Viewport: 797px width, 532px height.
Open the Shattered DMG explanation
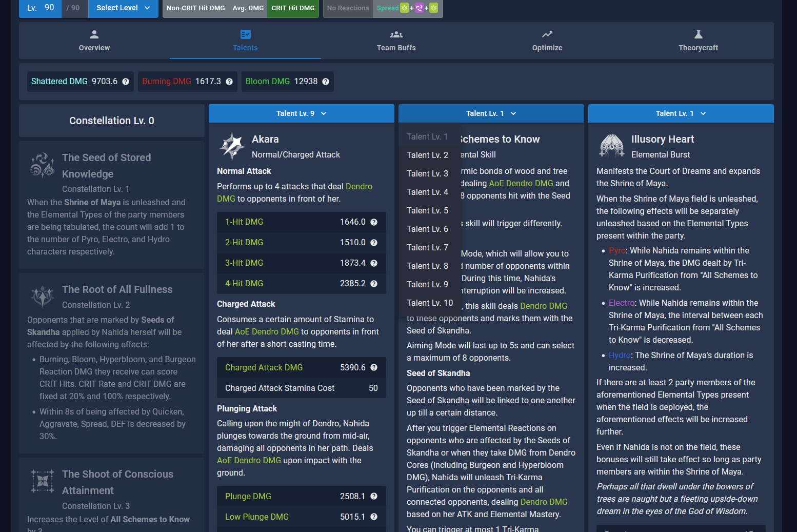click(126, 81)
